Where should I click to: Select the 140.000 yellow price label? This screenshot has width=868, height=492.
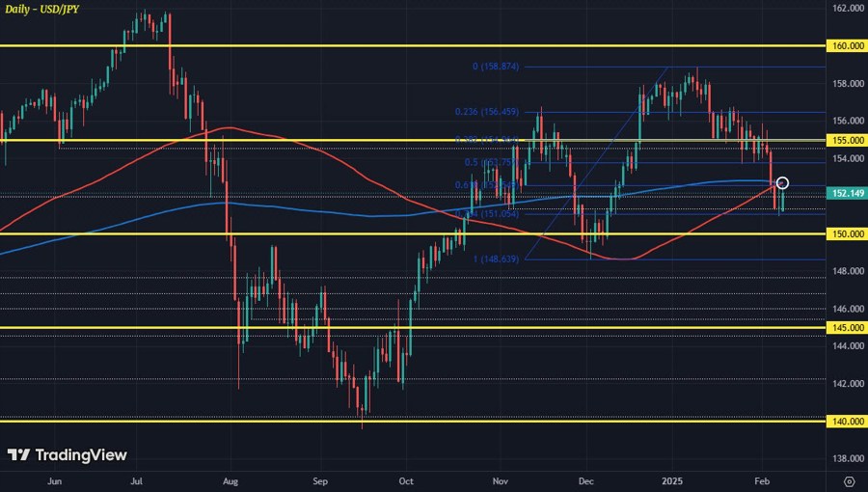(847, 422)
